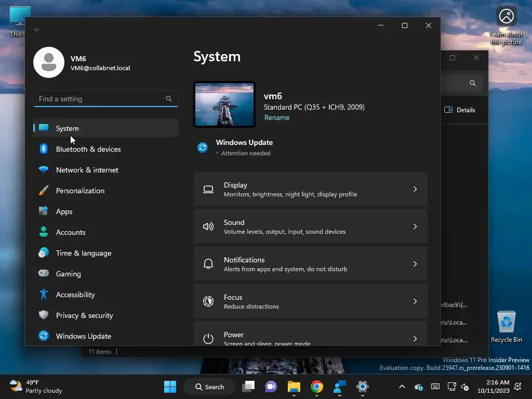Select Accounts in the sidebar
The image size is (532, 399).
pyautogui.click(x=106, y=232)
